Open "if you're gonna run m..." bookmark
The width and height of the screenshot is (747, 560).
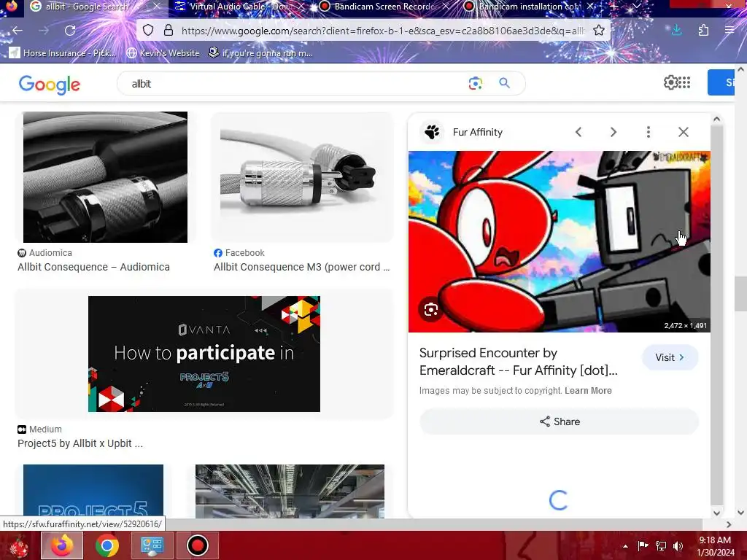click(x=261, y=52)
